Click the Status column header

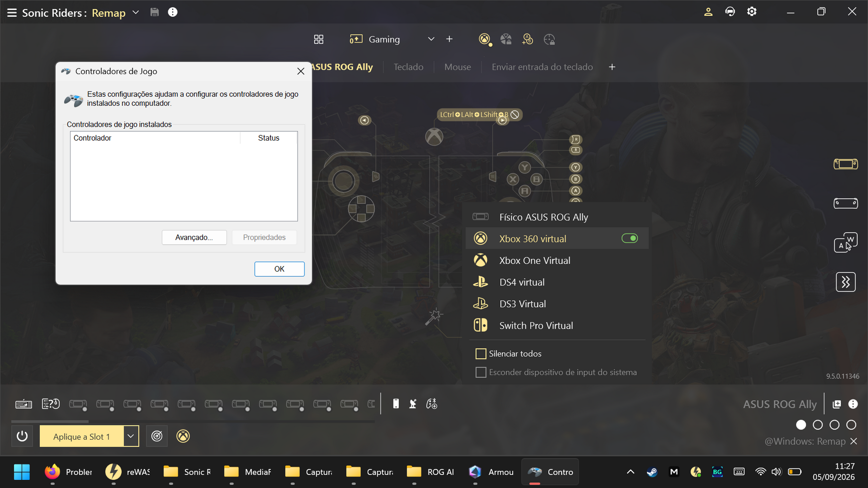tap(269, 138)
